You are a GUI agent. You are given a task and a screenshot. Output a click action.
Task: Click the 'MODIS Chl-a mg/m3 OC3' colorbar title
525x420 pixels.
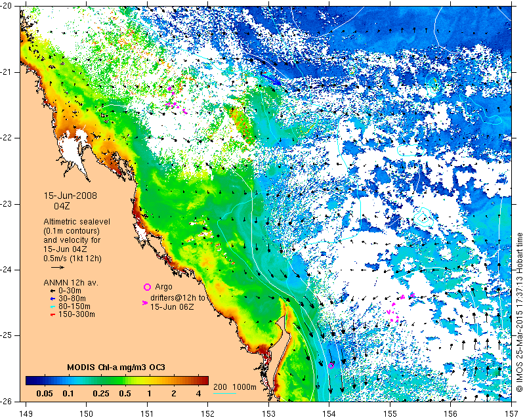[116, 367]
